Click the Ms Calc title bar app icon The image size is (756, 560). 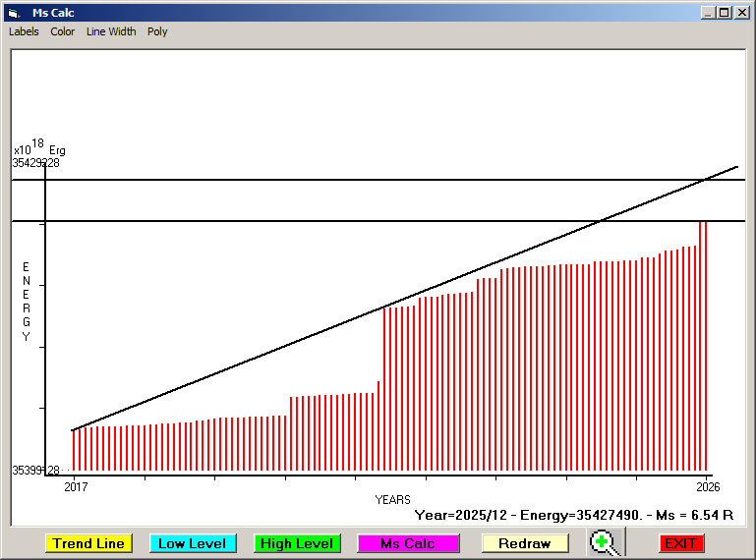click(13, 13)
